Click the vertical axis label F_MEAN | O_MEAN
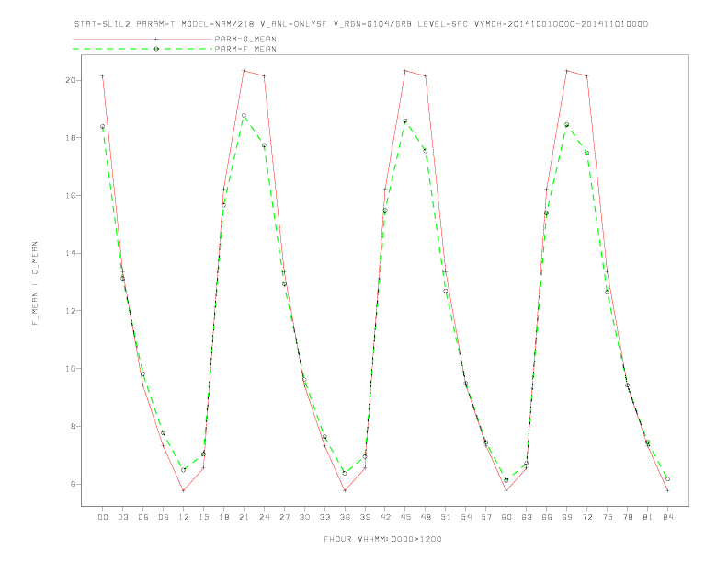The image size is (728, 563). (x=35, y=283)
